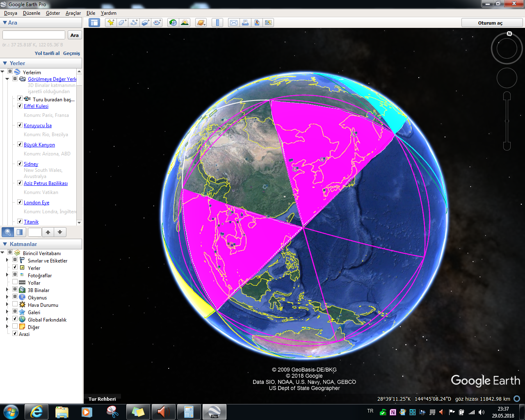The height and width of the screenshot is (420, 525).
Task: Move the selected place down with arrow button
Action: [x=60, y=232]
